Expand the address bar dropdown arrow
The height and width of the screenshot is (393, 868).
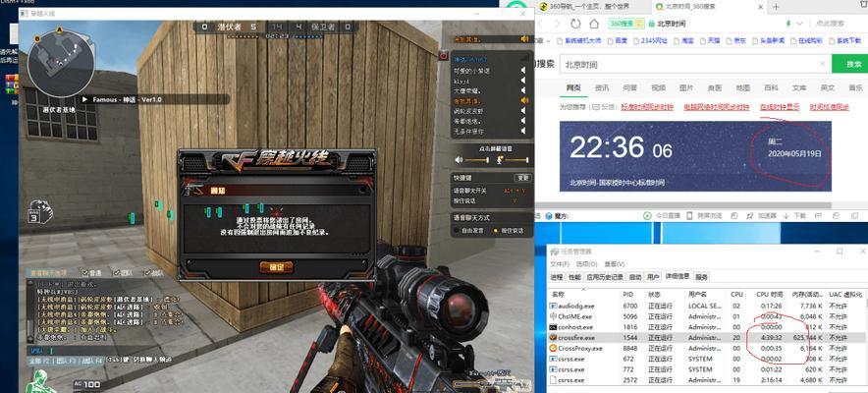click(799, 24)
